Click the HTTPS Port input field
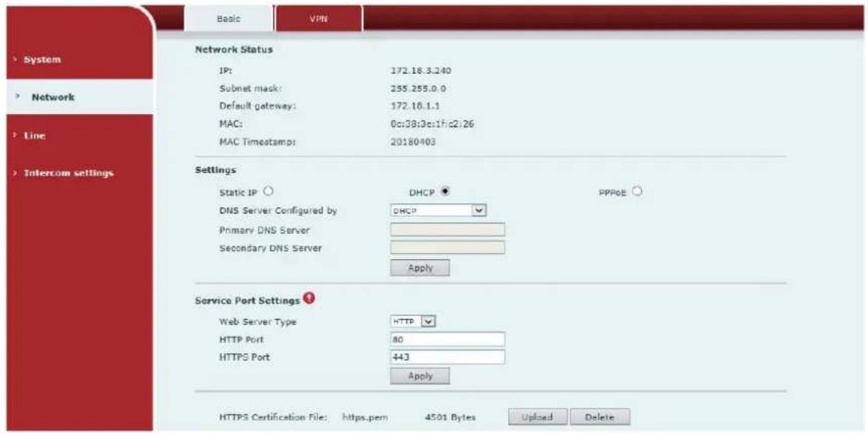The height and width of the screenshot is (433, 868). (x=448, y=357)
